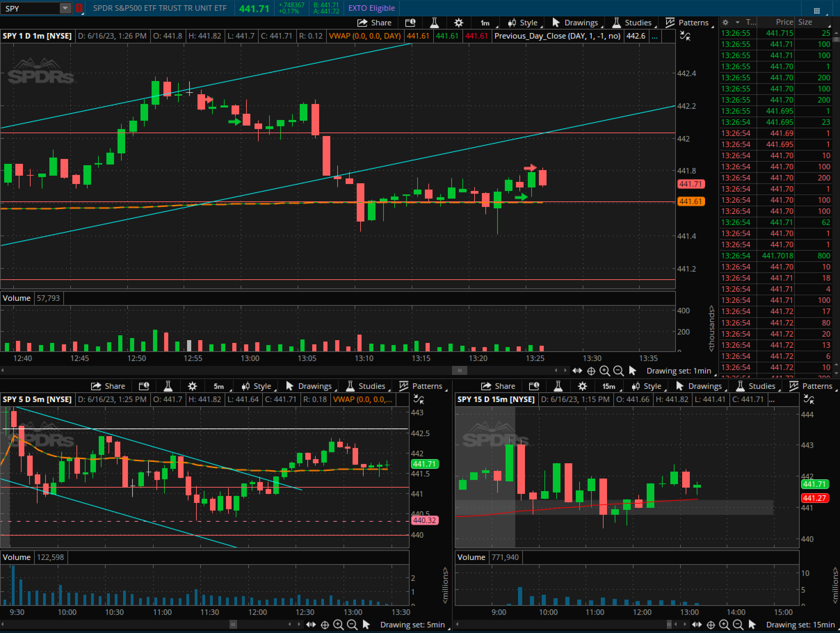840x633 pixels.
Task: Open chart settings gear on the 5m chart
Action: tap(192, 386)
